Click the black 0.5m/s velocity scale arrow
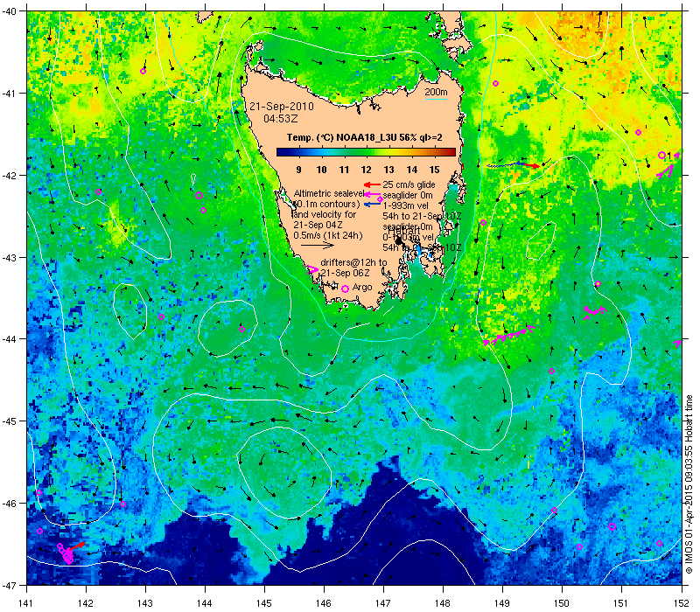The image size is (700, 612). click(317, 245)
